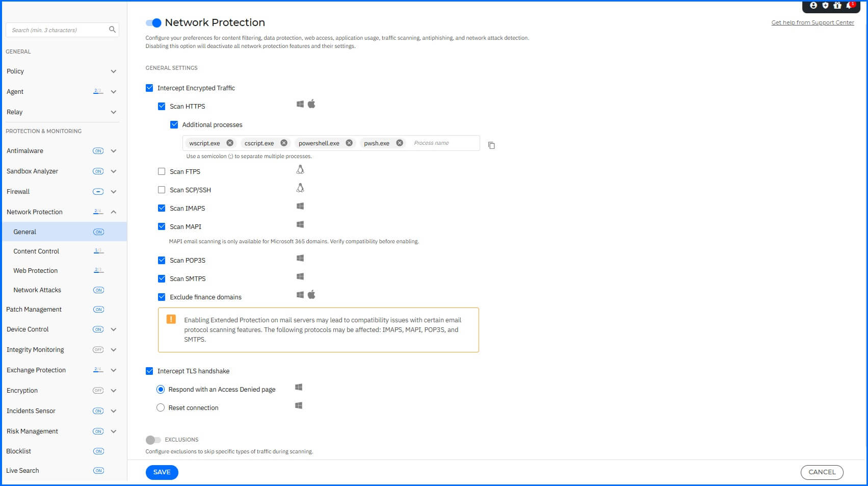
Task: Open the notifications bell
Action: pos(850,6)
